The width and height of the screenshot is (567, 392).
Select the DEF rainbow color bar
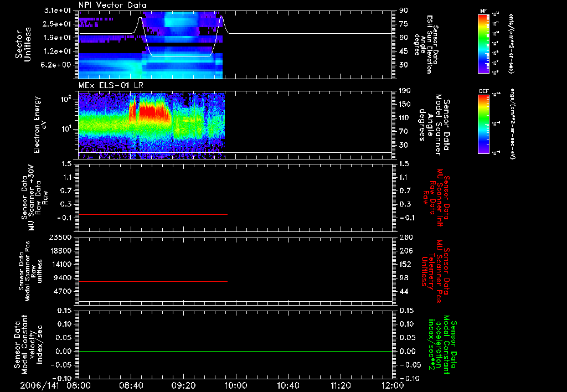pyautogui.click(x=483, y=124)
